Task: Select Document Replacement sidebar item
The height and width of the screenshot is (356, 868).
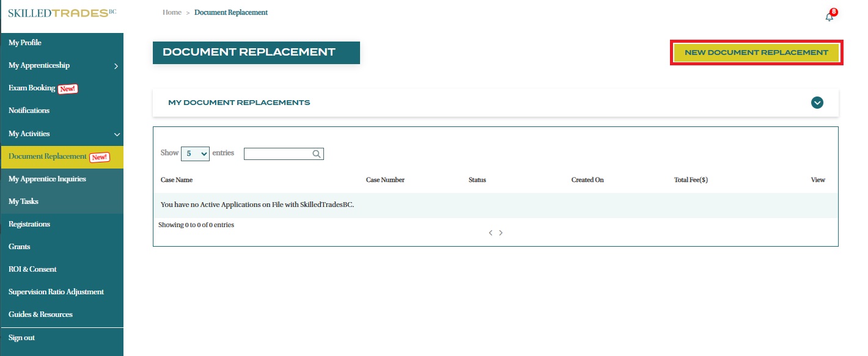Action: pos(48,156)
